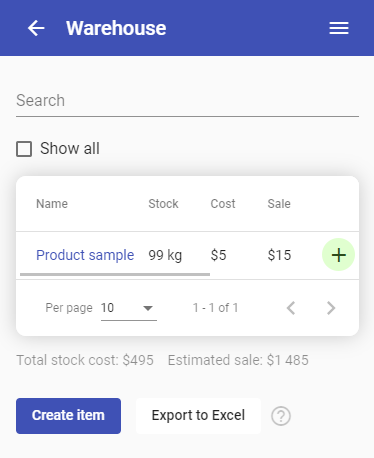Image resolution: width=374 pixels, height=458 pixels.
Task: Go to previous page of items
Action: pyautogui.click(x=291, y=308)
